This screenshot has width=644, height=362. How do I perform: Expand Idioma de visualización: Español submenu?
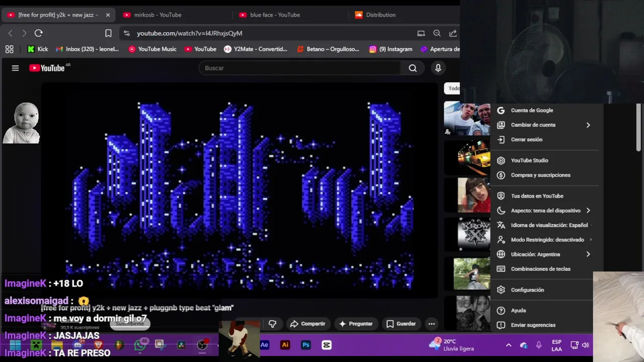[x=591, y=225]
